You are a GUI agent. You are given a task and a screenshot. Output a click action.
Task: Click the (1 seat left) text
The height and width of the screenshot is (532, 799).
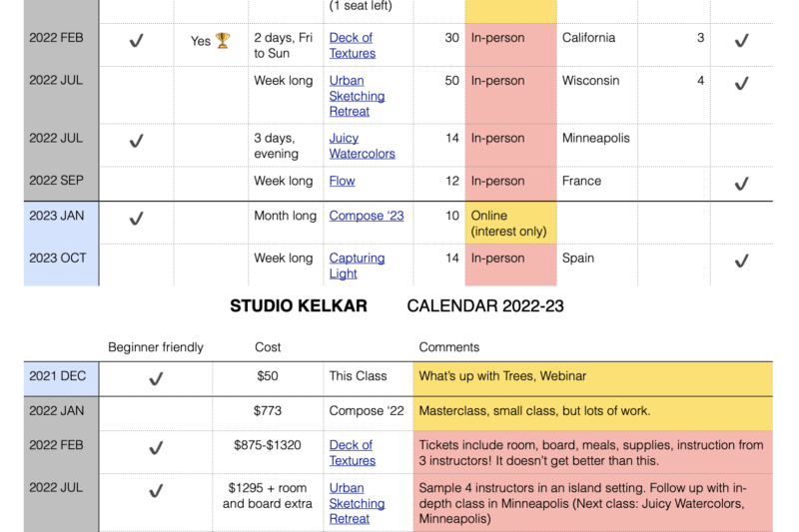[361, 6]
